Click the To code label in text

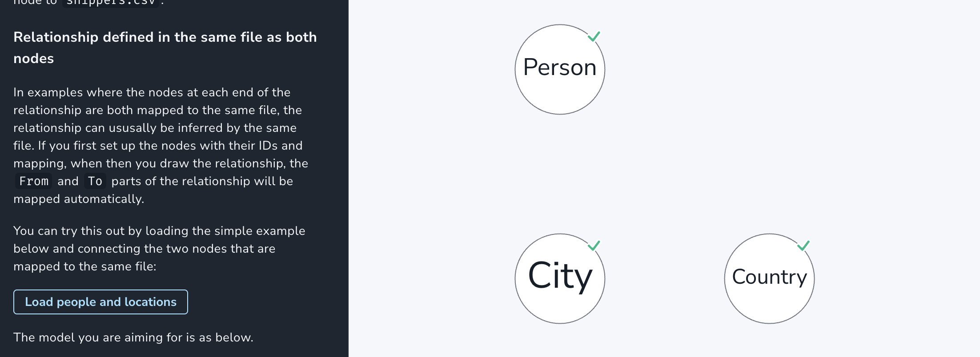point(95,181)
